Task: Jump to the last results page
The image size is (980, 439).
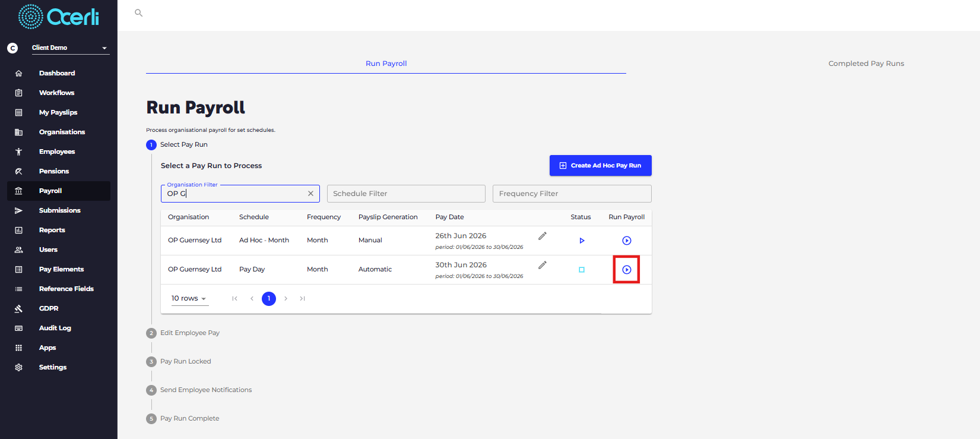Action: 303,298
